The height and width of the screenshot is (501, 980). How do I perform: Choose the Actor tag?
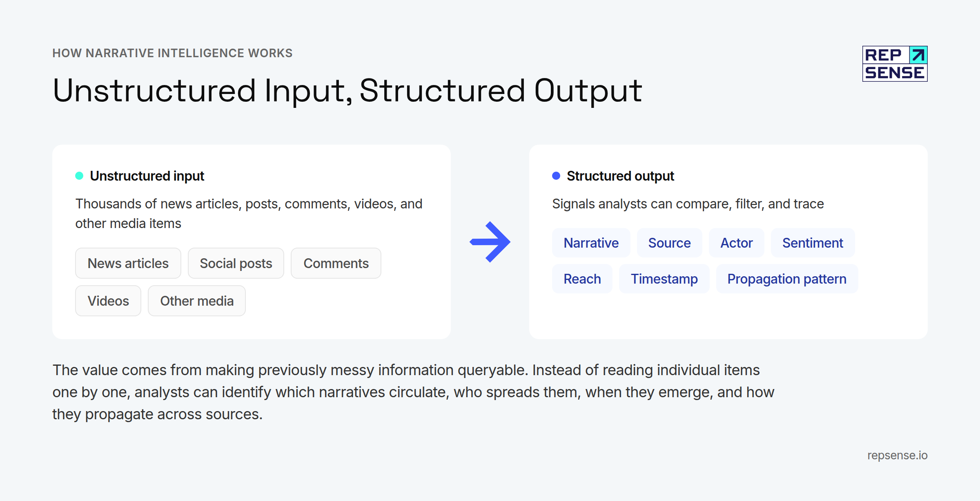[x=737, y=243]
